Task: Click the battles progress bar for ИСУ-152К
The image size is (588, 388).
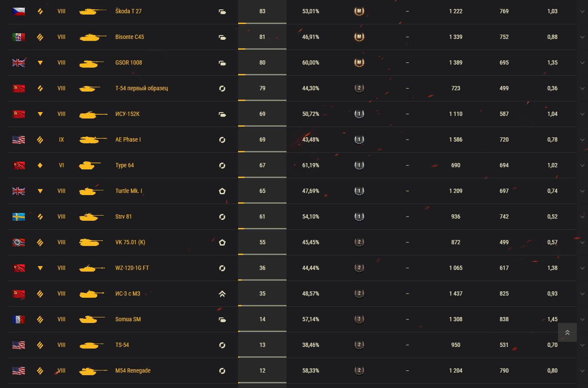Action: (262, 126)
